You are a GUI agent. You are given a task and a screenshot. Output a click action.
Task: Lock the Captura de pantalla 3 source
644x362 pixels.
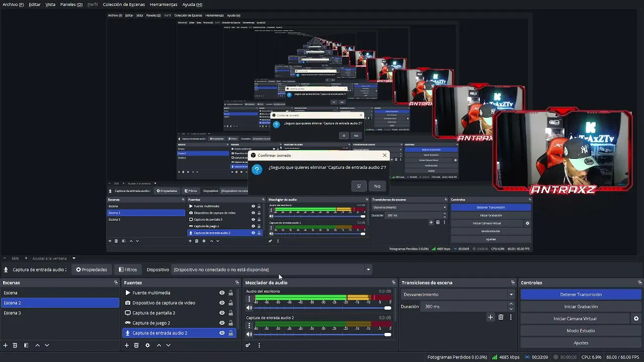[x=231, y=313]
